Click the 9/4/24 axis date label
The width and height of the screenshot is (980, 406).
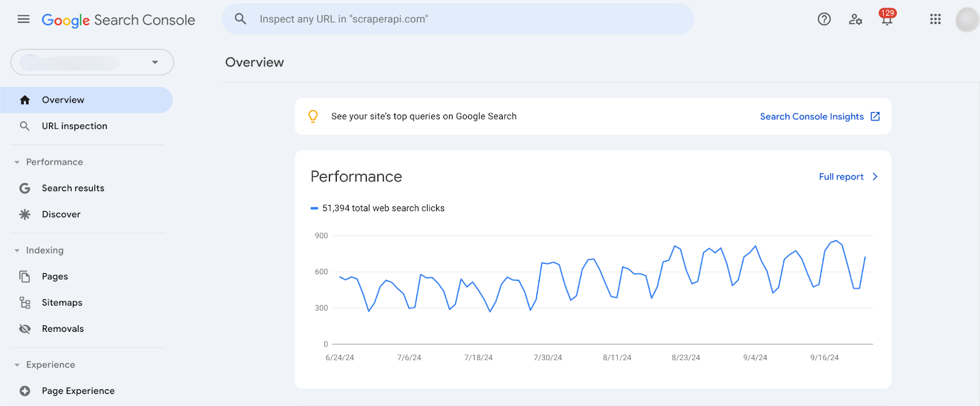tap(755, 358)
